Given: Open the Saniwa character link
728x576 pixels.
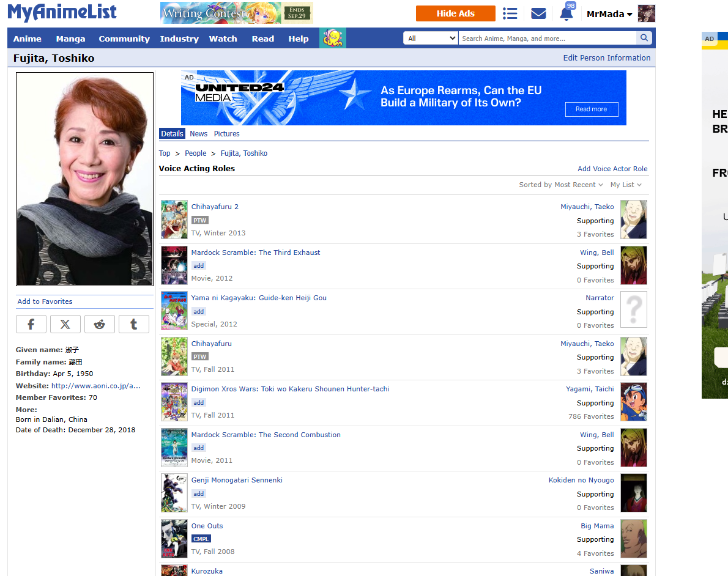Looking at the screenshot, I should coord(602,571).
